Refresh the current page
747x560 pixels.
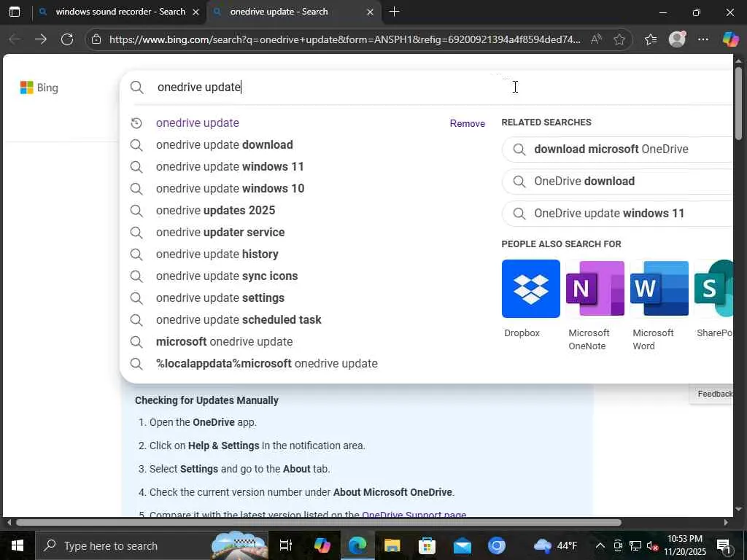pyautogui.click(x=67, y=39)
